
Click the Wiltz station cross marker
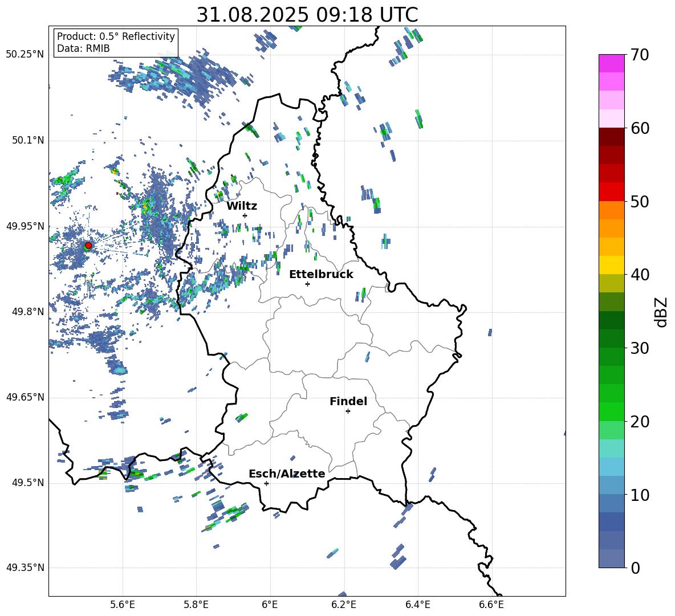[245, 215]
